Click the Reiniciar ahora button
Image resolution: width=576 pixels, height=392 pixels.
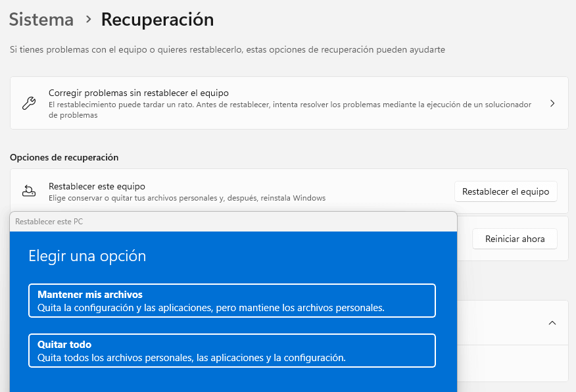pos(515,239)
